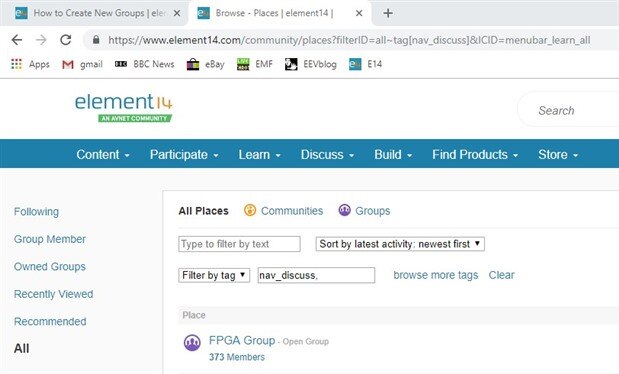
Task: Select the All Places tab
Action: 203,211
